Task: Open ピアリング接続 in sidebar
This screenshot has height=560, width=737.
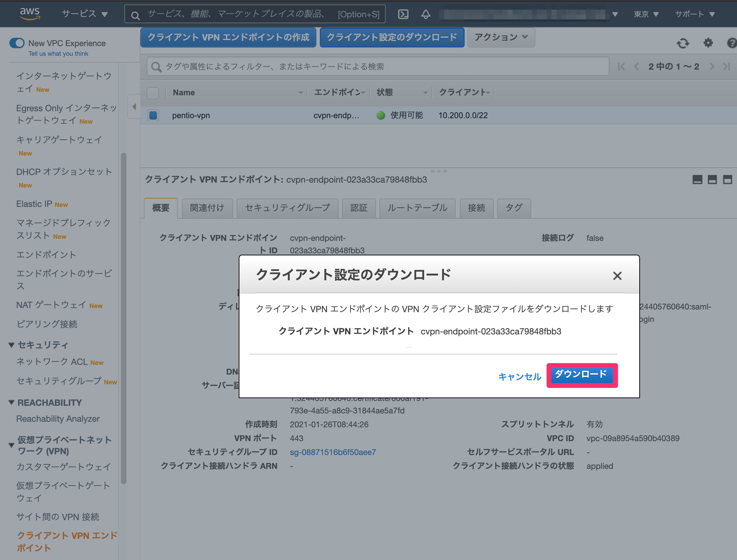Action: 47,324
